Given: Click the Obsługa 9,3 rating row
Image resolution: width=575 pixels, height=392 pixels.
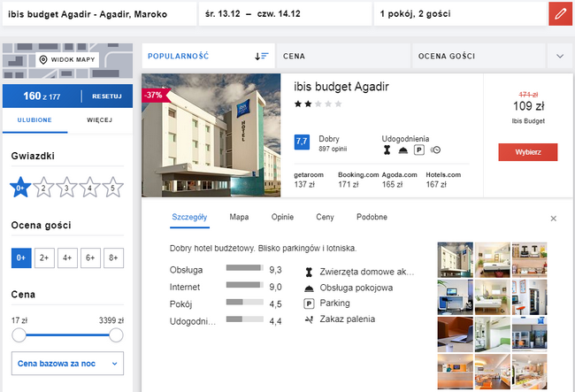Looking at the screenshot, I should 226,270.
